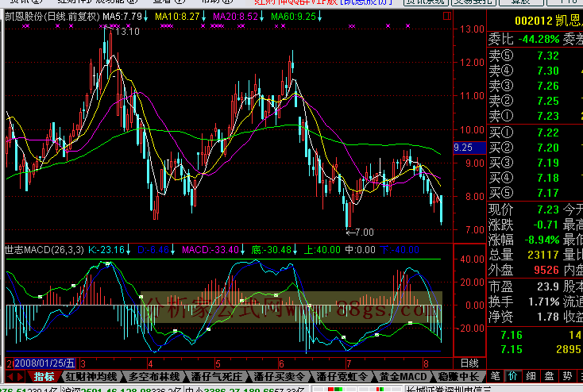Click the K:-23.16 indicator value
This screenshot has height=392, width=583.
tap(106, 250)
